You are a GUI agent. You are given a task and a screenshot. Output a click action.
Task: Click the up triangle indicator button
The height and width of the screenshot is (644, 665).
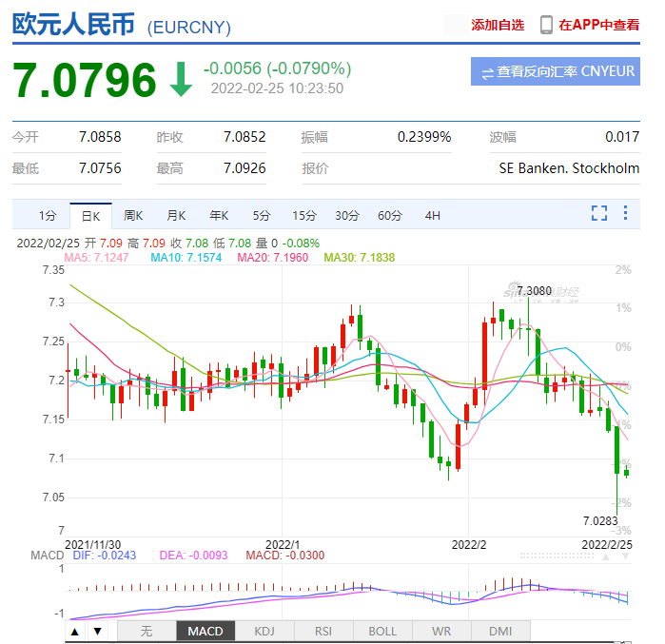(75, 632)
